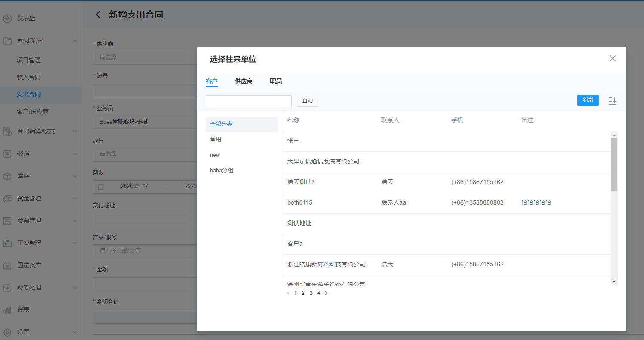Click the next page arrow
Image resolution: width=644 pixels, height=340 pixels.
click(x=326, y=293)
